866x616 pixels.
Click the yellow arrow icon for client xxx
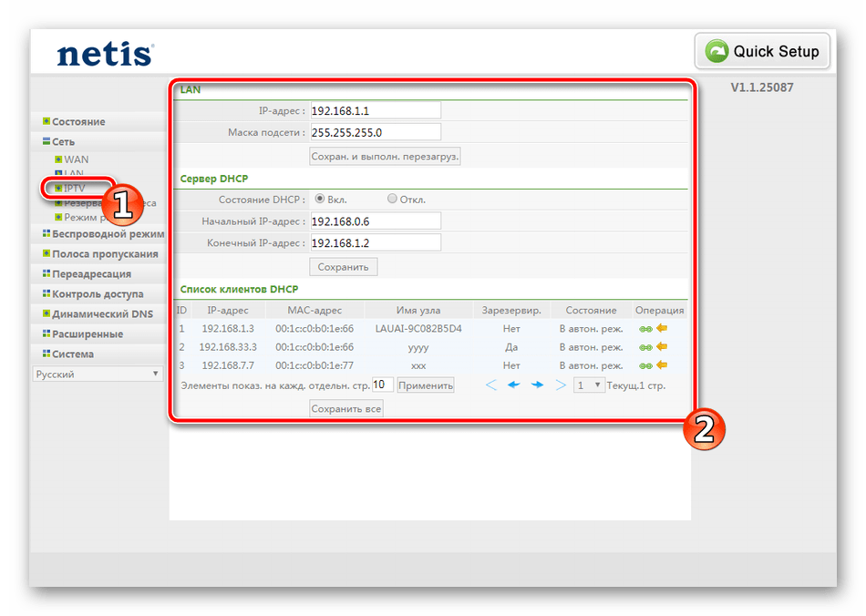tap(662, 365)
